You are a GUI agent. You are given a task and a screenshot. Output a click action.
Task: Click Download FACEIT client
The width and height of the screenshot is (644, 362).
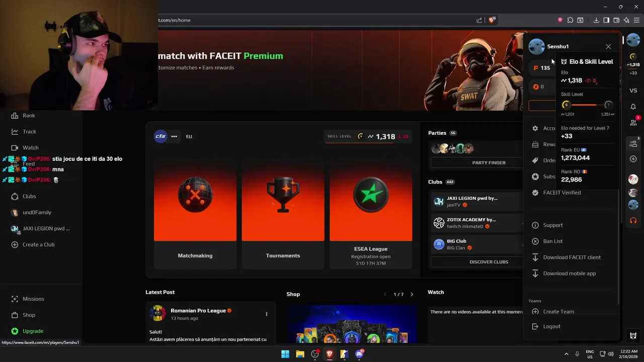(x=572, y=257)
